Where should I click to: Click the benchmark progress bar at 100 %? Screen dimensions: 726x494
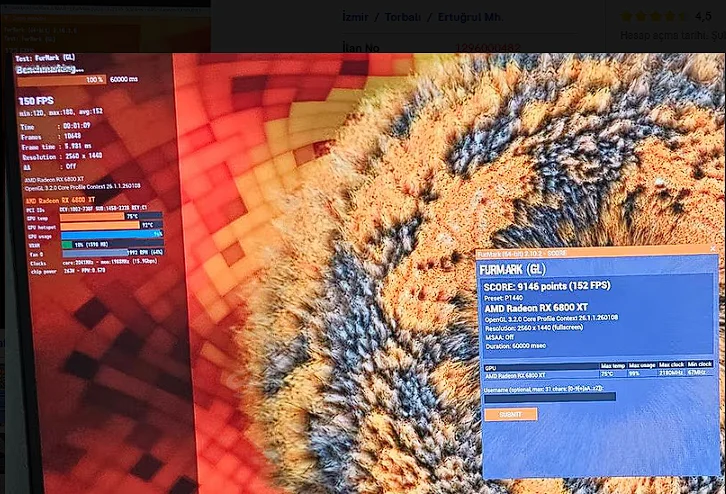coord(62,80)
